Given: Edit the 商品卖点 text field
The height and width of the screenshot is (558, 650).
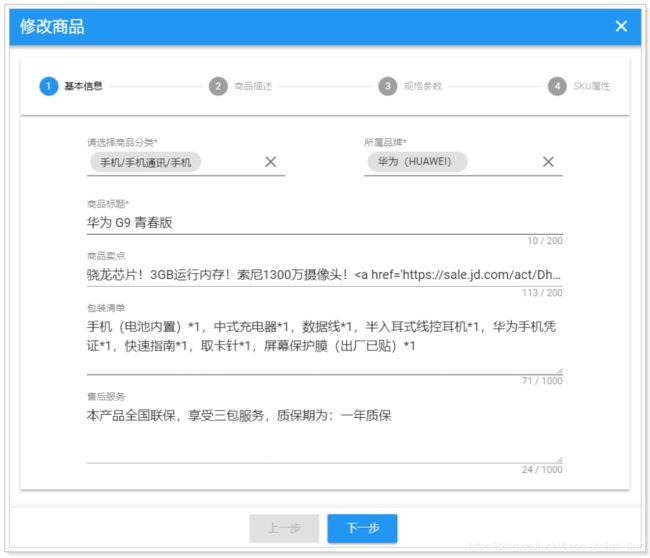Looking at the screenshot, I should 325,274.
